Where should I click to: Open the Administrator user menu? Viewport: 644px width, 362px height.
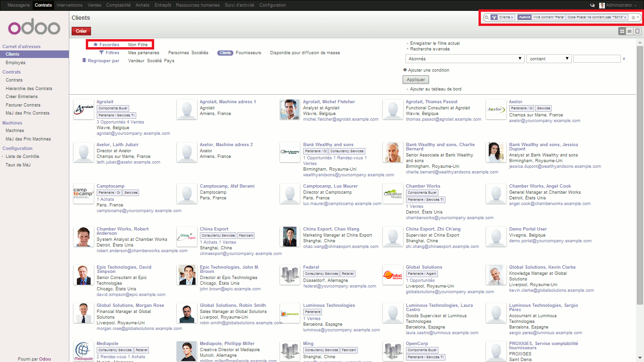(x=622, y=5)
